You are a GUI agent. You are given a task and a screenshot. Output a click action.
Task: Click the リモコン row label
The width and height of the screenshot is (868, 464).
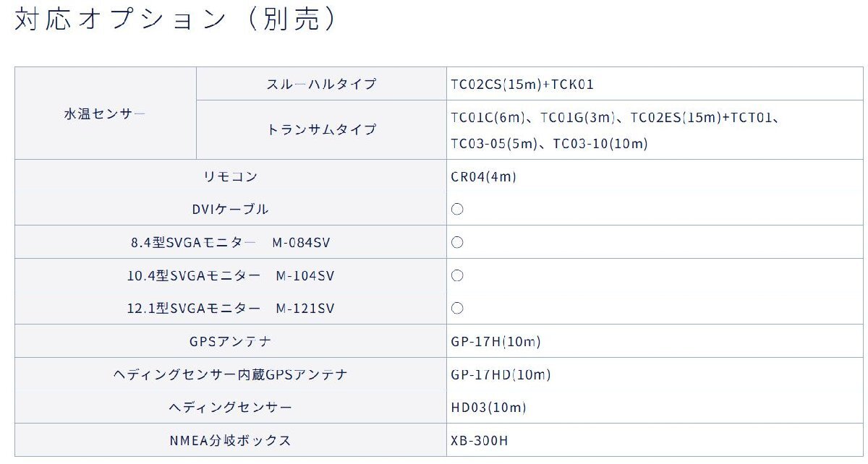click(x=230, y=177)
